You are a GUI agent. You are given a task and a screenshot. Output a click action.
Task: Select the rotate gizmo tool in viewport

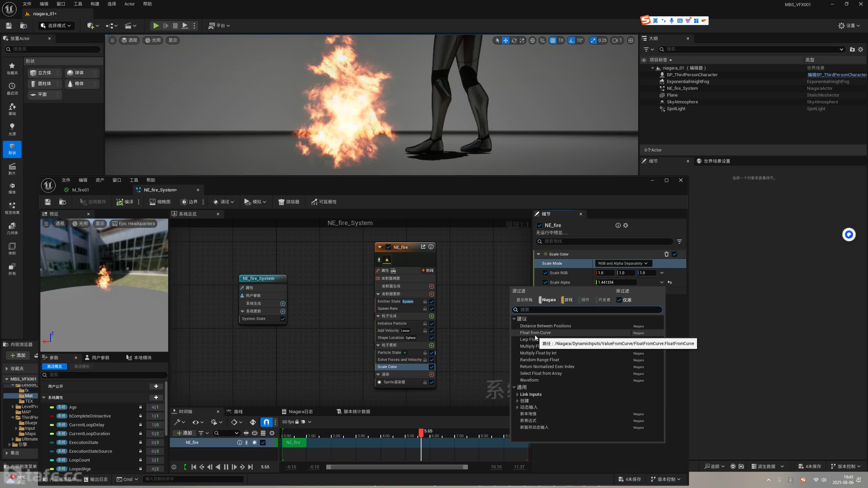pyautogui.click(x=514, y=40)
